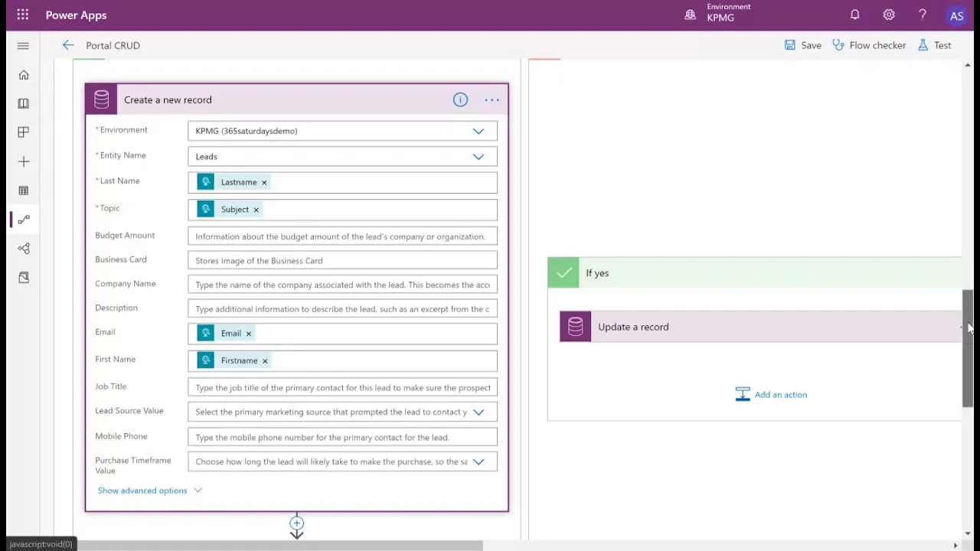Open the help question mark
The image size is (980, 551).
pyautogui.click(x=922, y=15)
